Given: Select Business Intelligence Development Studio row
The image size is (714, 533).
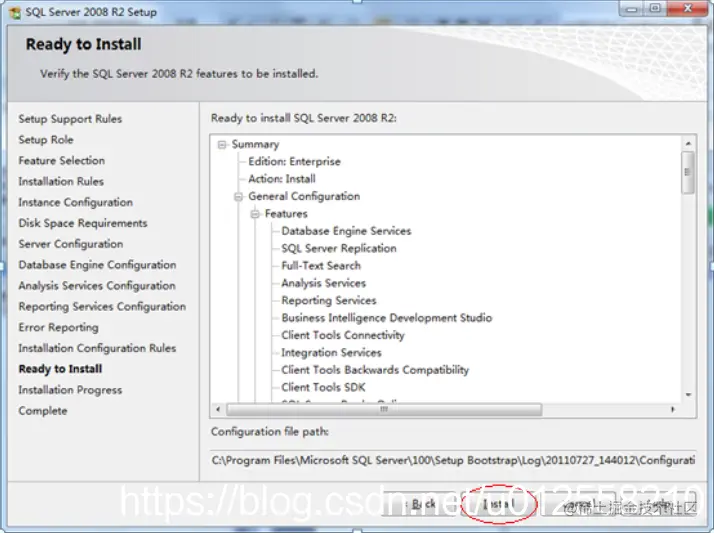Looking at the screenshot, I should [x=387, y=318].
